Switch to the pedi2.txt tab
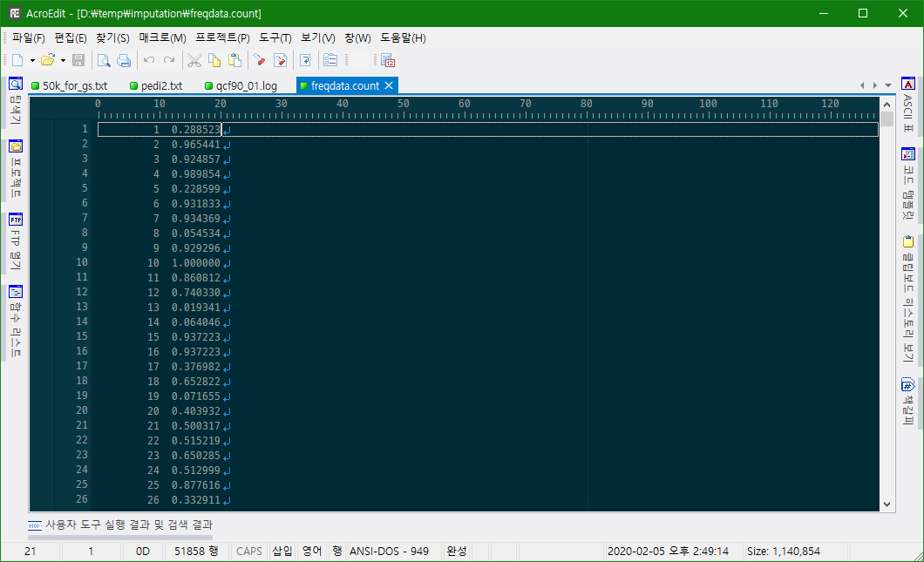The height and width of the screenshot is (562, 924). [156, 86]
